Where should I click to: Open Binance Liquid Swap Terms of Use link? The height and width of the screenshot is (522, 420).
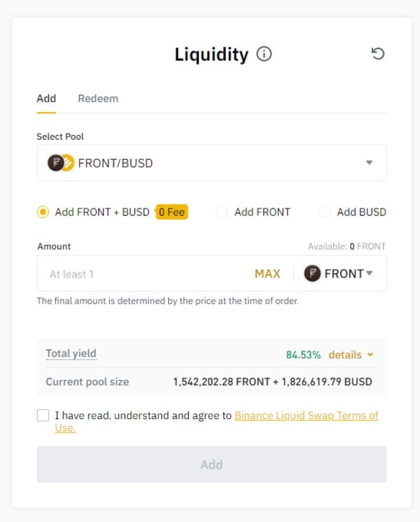pos(306,416)
